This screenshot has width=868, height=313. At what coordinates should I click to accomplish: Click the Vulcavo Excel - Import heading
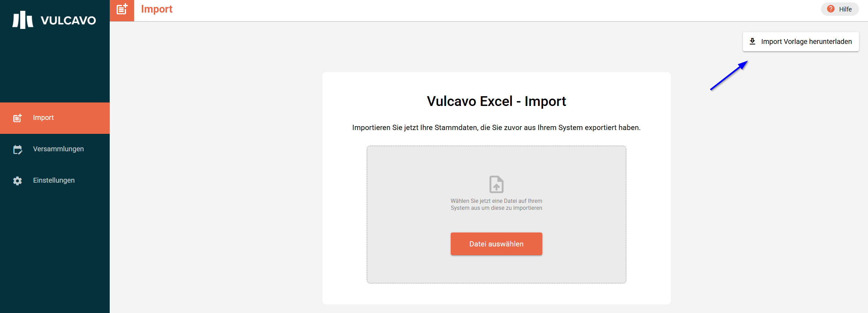coord(496,101)
